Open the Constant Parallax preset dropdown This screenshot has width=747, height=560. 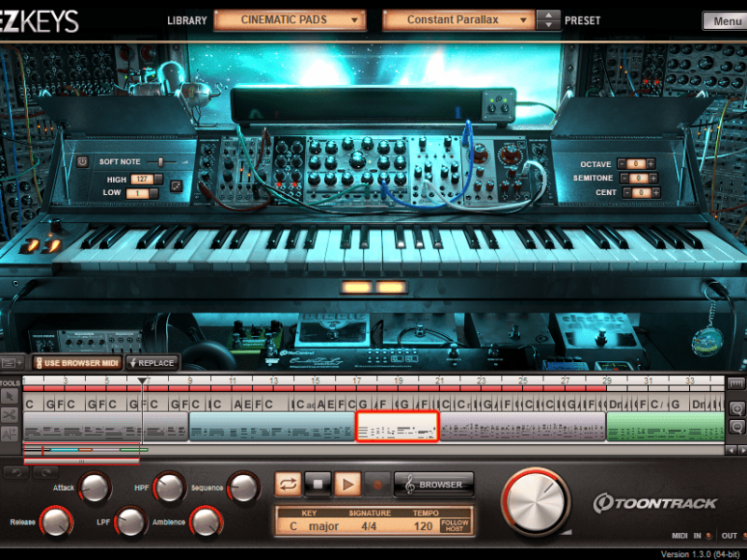458,20
